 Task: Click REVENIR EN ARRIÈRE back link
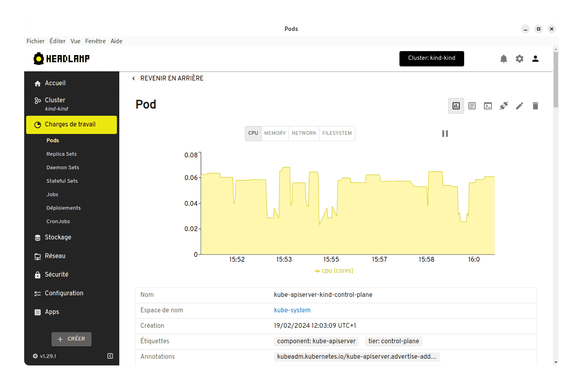point(168,78)
